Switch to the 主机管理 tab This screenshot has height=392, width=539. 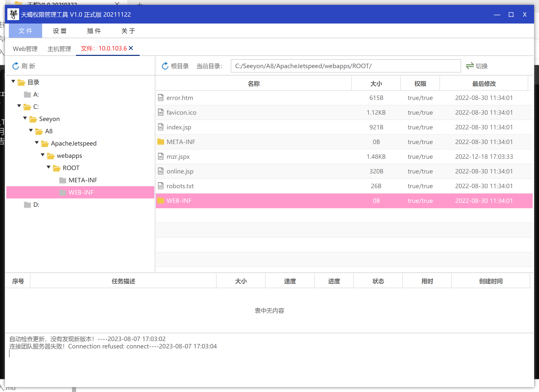point(59,49)
